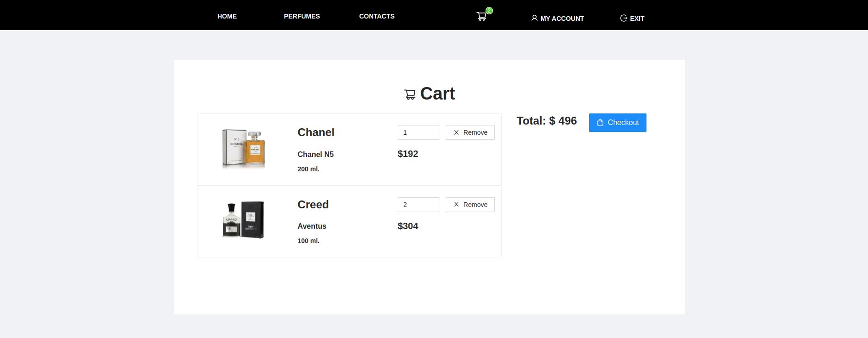Proceed with the Checkout button
Viewport: 868px width, 338px height.
[x=618, y=123]
